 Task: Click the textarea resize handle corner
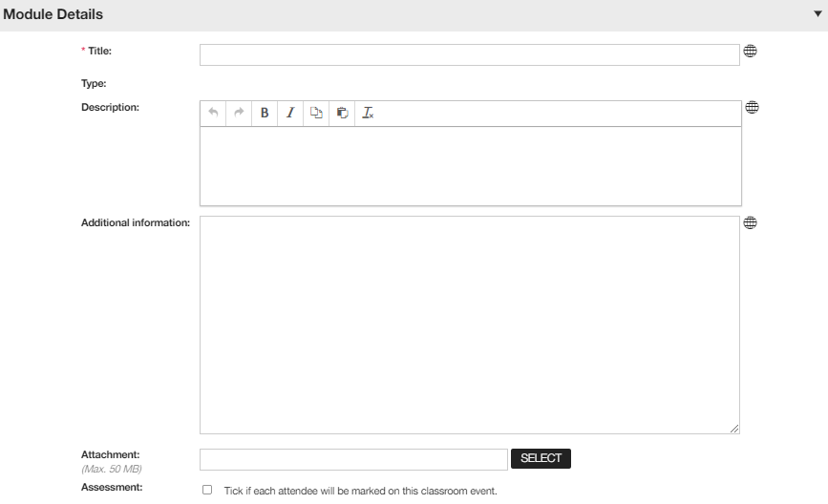(734, 429)
